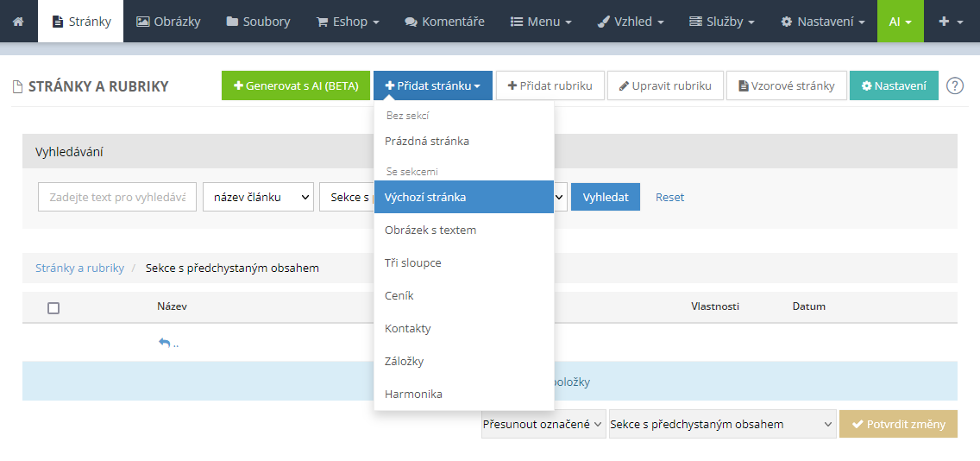Open the Komentáře comments section
Screen dimensions: 980x461
pyautogui.click(x=444, y=21)
